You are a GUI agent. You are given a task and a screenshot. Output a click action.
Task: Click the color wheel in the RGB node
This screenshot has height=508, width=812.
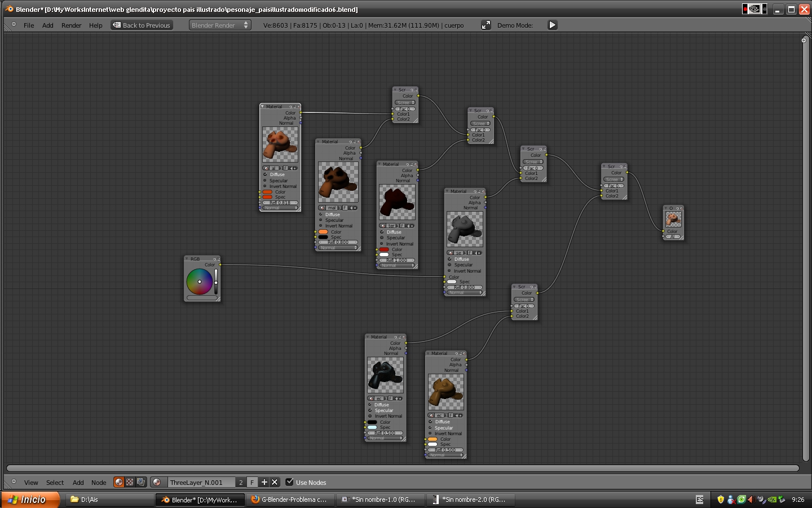coord(199,281)
